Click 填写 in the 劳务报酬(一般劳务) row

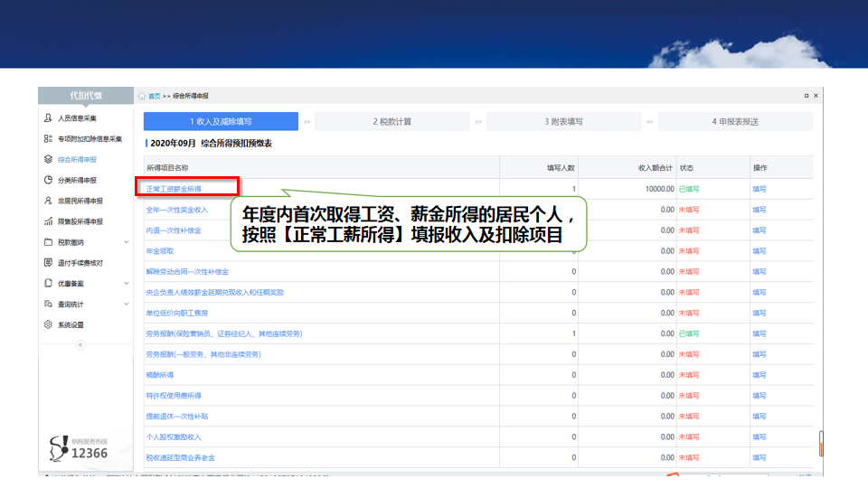point(759,354)
